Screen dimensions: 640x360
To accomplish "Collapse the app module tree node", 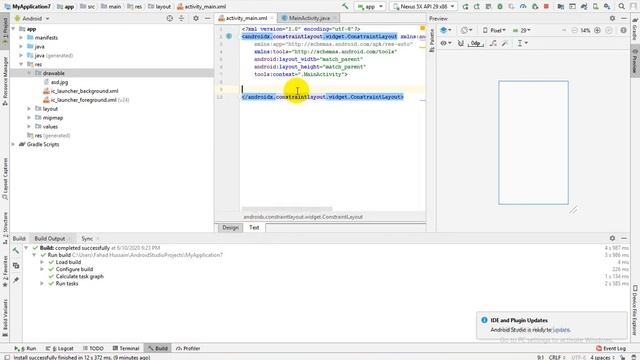I will point(13,29).
